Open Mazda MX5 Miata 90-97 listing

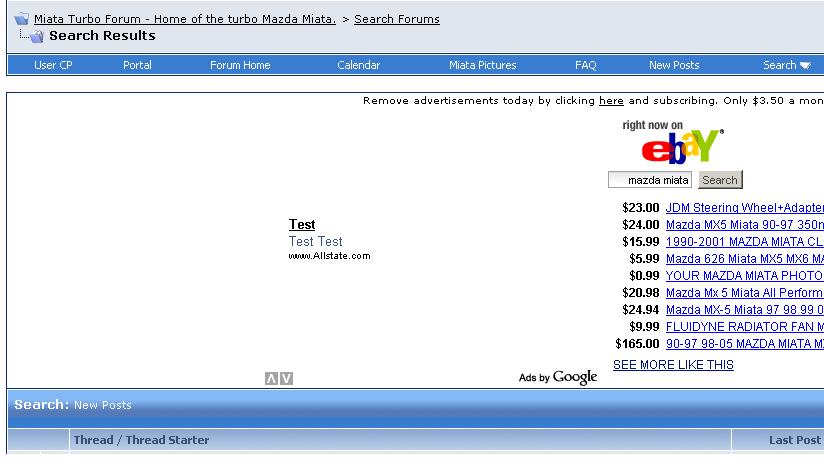745,225
